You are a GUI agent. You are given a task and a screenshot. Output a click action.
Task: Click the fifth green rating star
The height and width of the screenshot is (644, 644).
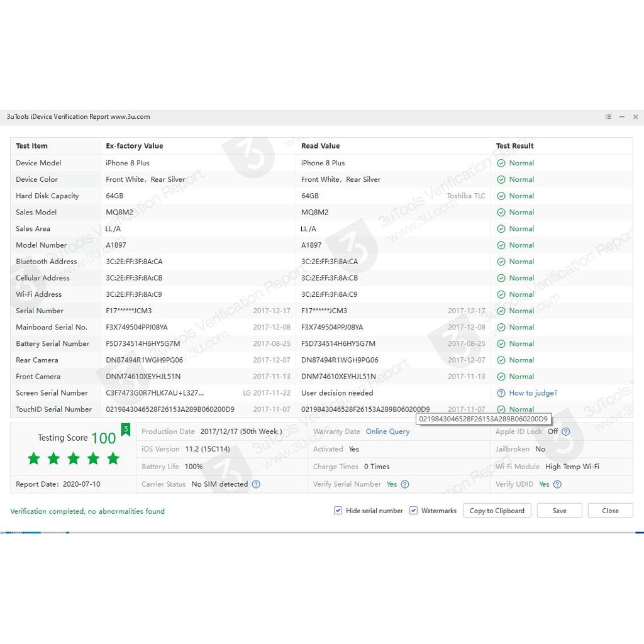coord(113,458)
